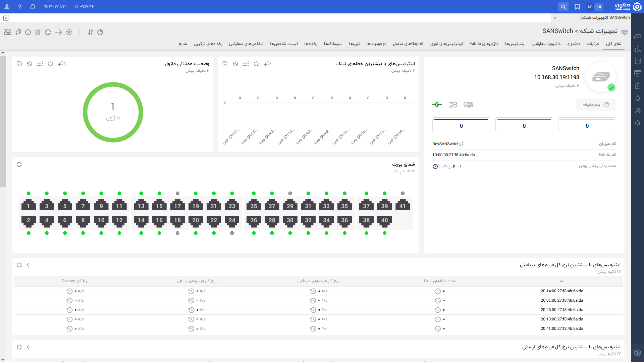Select port 41 in port view

402,205
